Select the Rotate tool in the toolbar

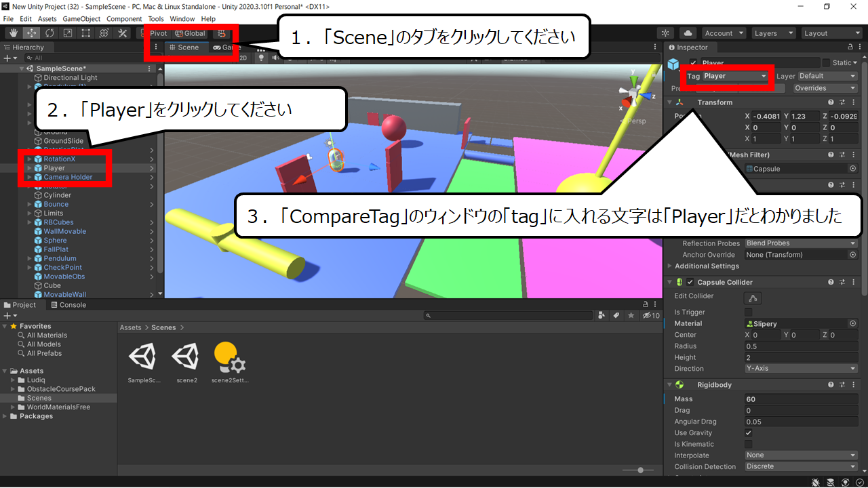pyautogui.click(x=50, y=33)
